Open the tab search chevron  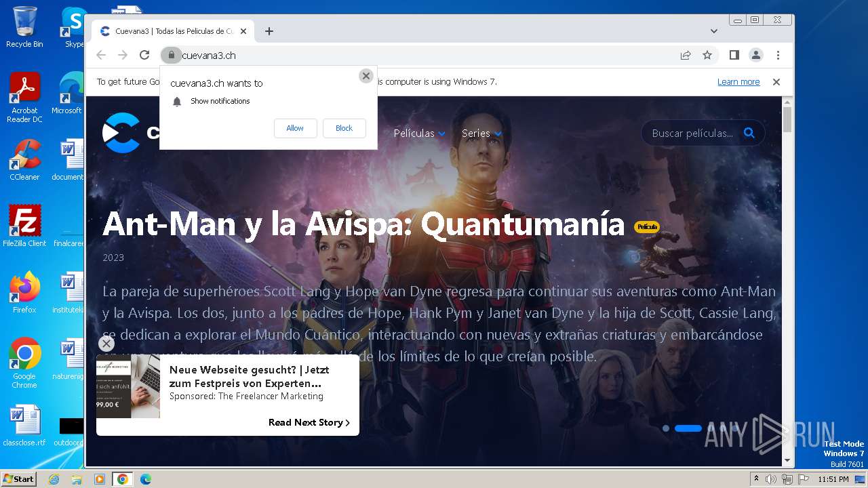tap(714, 31)
